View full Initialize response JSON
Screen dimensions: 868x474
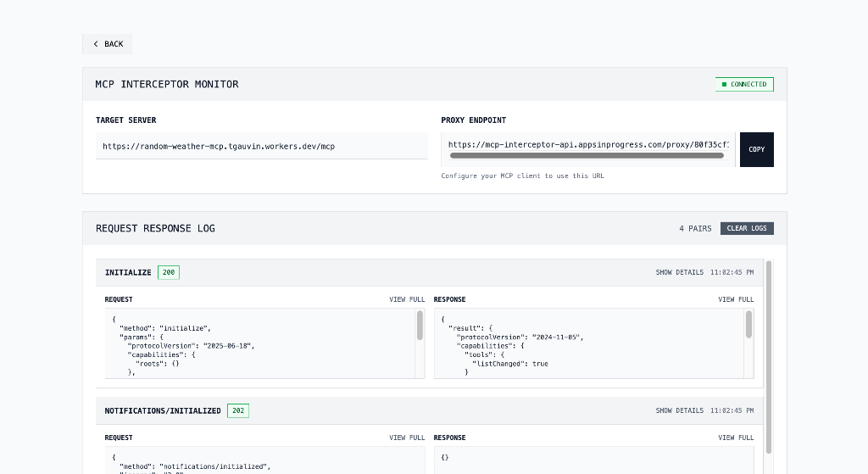tap(736, 299)
